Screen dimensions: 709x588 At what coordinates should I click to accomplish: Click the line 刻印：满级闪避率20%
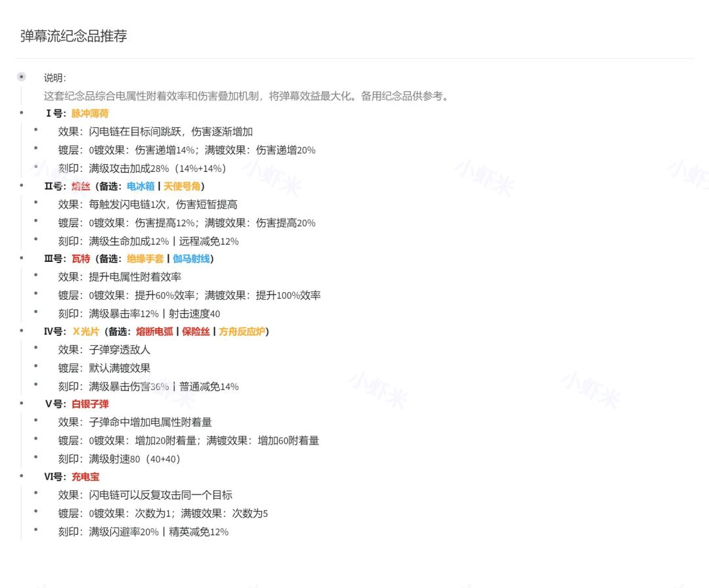click(x=143, y=532)
